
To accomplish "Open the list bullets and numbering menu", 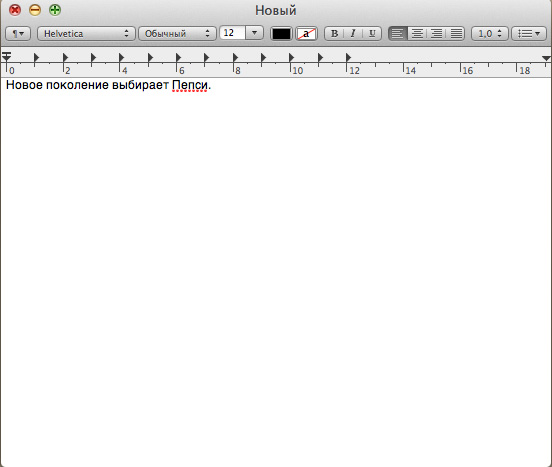I will 529,34.
